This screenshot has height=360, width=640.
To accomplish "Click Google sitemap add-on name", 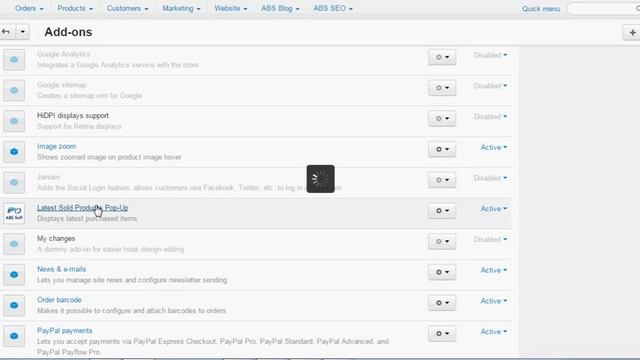I will coord(61,85).
